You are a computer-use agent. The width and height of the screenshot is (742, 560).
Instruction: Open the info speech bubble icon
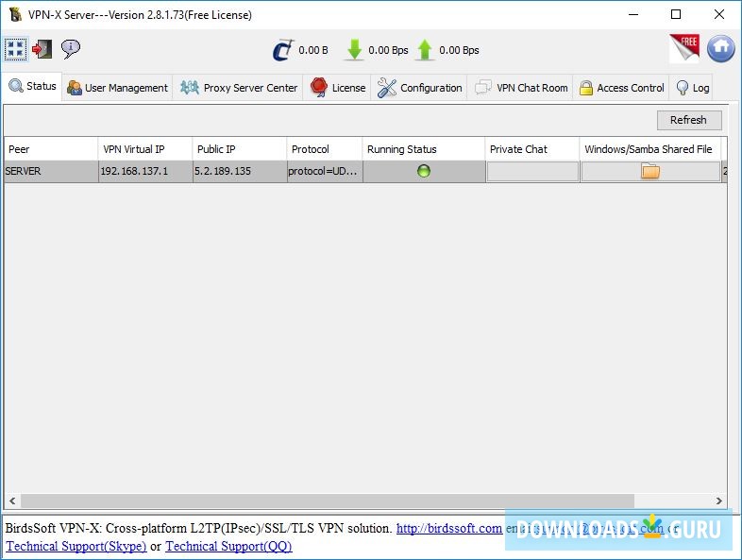(71, 49)
